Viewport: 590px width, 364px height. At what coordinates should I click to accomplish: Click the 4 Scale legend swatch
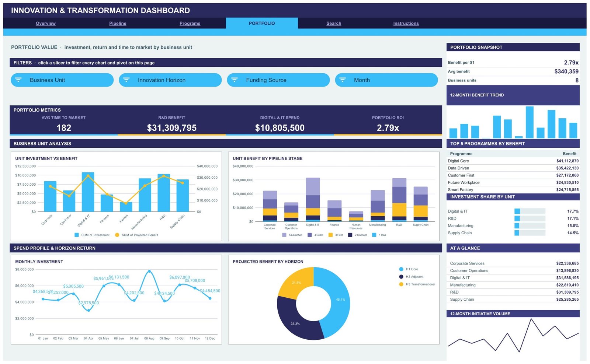click(x=310, y=235)
